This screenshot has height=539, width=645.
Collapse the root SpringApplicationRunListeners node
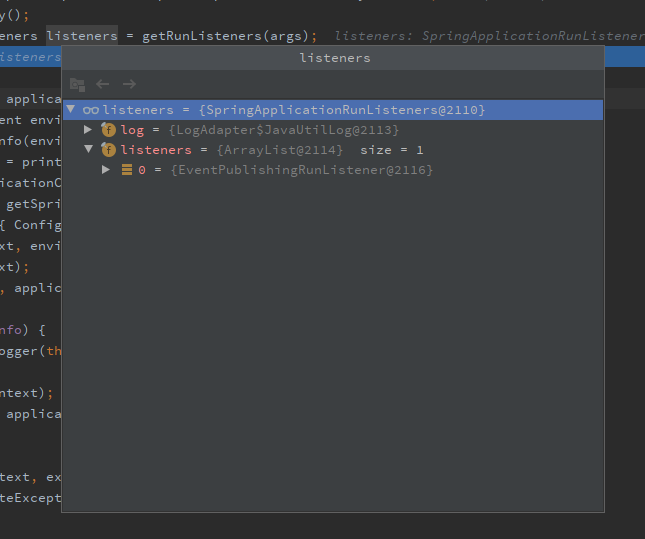pyautogui.click(x=71, y=110)
